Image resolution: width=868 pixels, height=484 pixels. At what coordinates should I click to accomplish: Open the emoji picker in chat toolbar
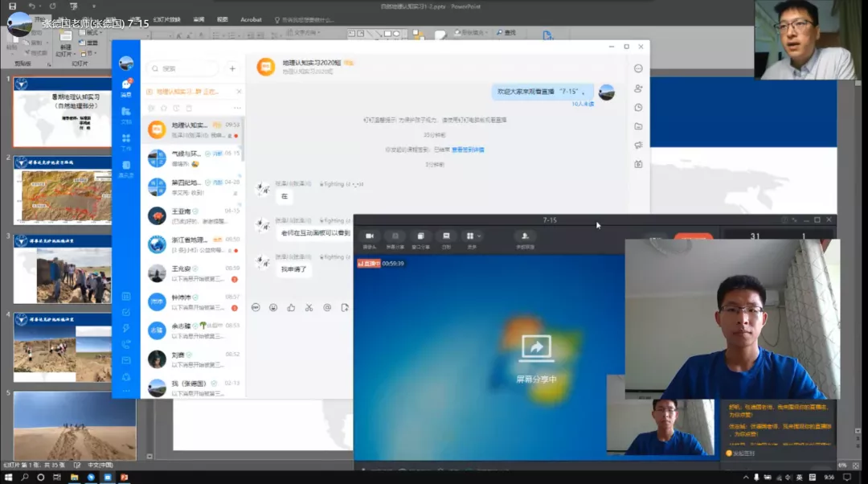click(273, 307)
